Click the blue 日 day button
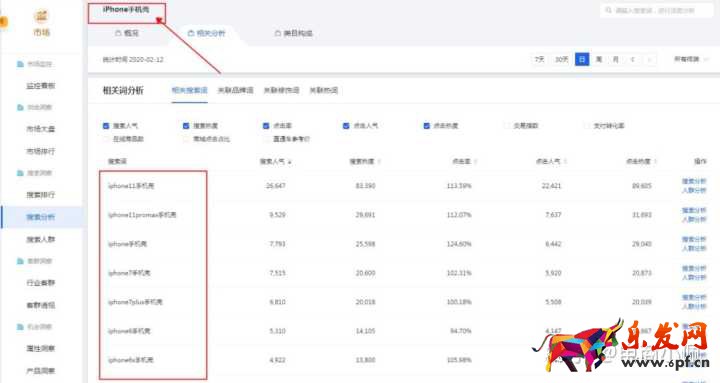Screen dimensions: 720x383 582,59
